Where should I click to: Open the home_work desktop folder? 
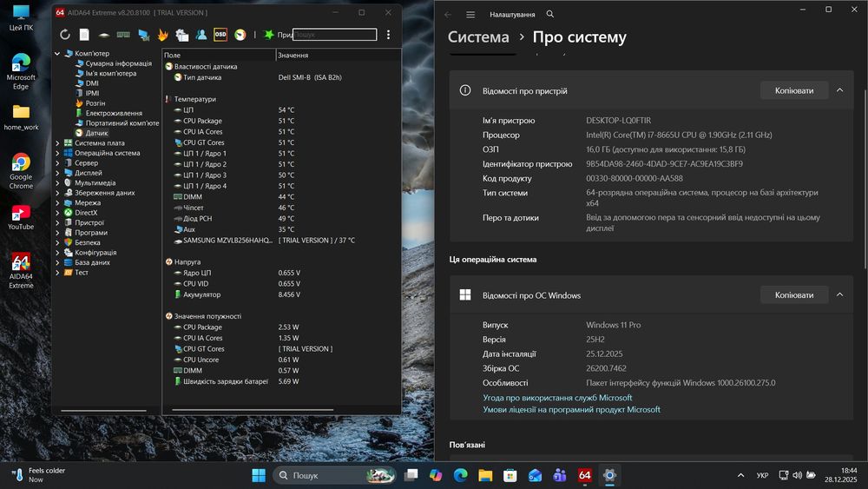[21, 117]
